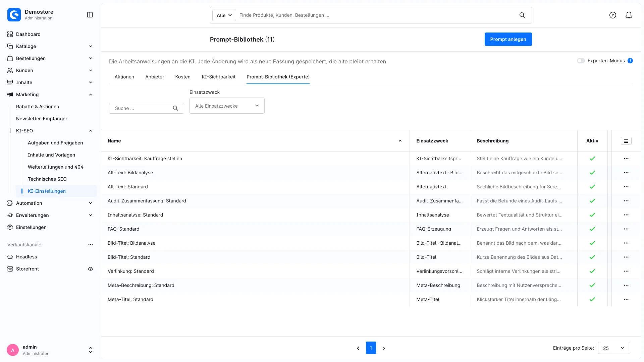Screen dimensions: 644x362
Task: Toggle Storefront visibility eye icon
Action: coord(91,269)
